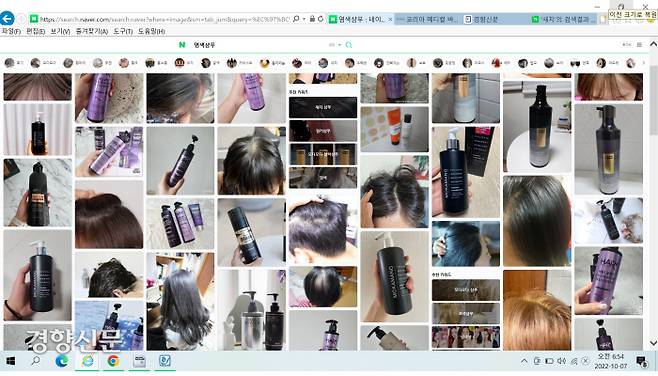Image resolution: width=658 pixels, height=376 pixels.
Task: Open the small dropdown arrow beside Naver search
Action: point(339,44)
